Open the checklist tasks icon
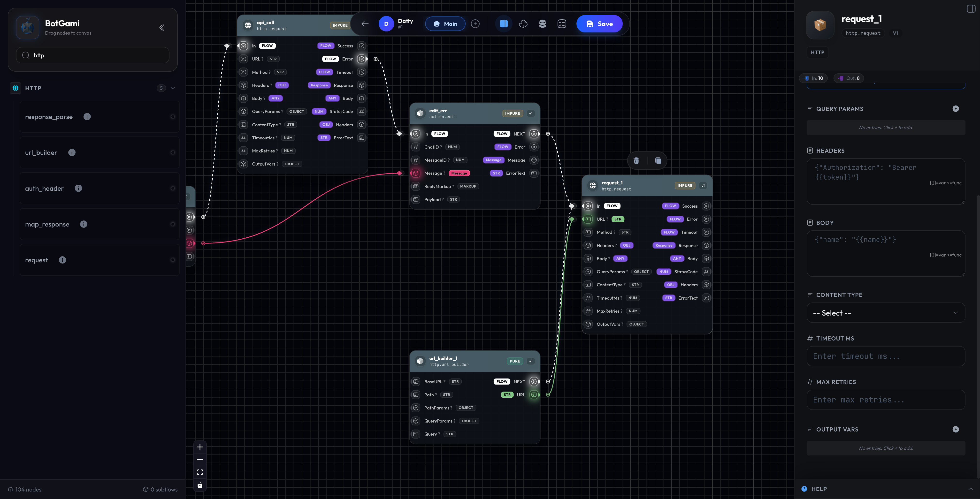Screen dimensions: 980x499 [561, 24]
